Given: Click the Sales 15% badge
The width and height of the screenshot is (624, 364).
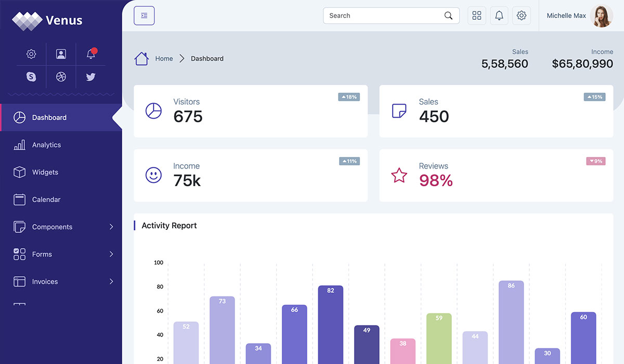Looking at the screenshot, I should pos(594,97).
